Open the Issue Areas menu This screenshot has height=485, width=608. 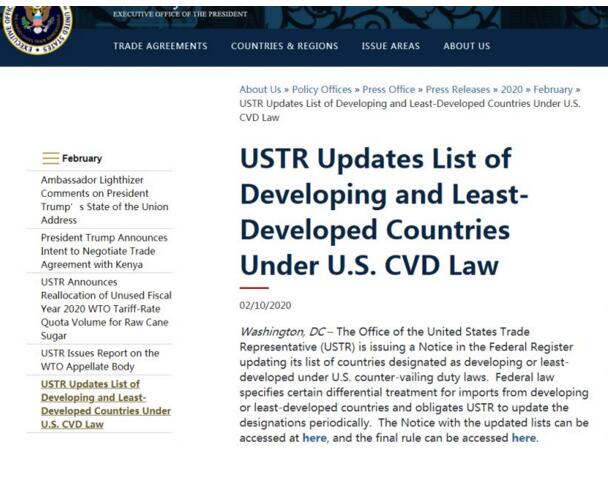pyautogui.click(x=390, y=46)
